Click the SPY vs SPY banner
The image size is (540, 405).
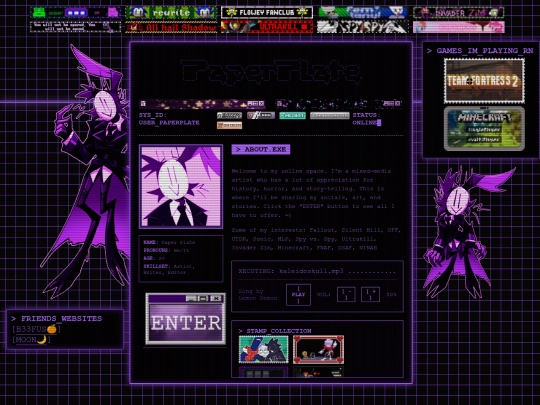tap(362, 27)
